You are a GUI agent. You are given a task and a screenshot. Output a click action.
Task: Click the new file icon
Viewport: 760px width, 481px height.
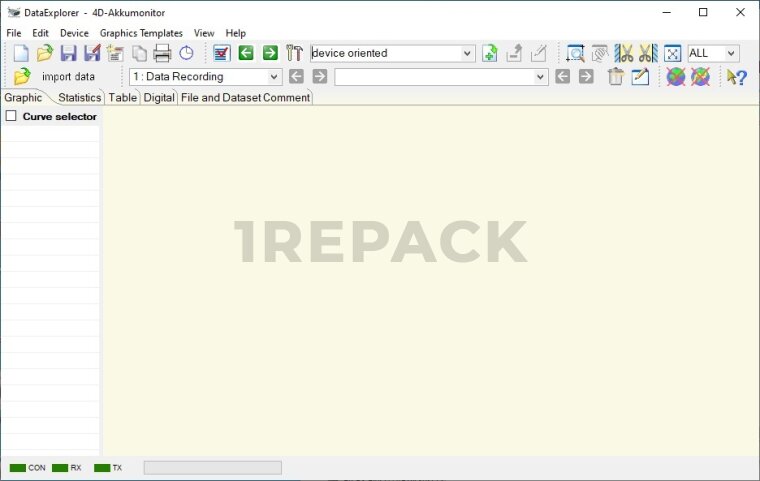[x=21, y=54]
